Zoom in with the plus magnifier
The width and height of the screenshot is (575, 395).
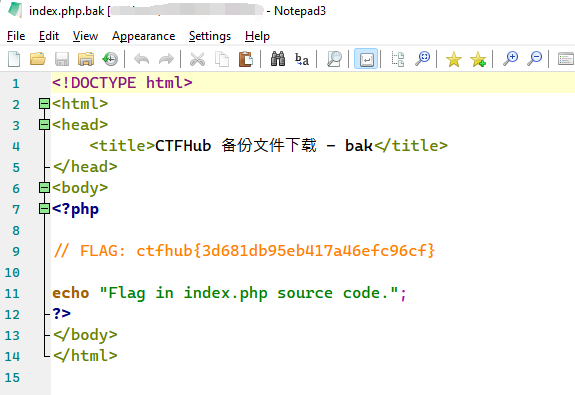coord(510,58)
